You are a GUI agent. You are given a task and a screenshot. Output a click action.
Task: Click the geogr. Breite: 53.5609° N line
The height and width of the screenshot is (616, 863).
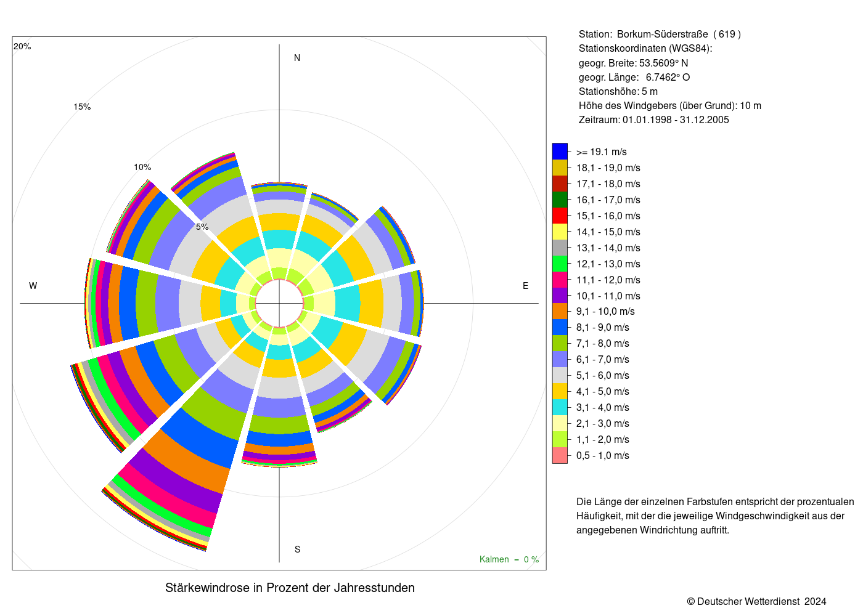(x=633, y=63)
